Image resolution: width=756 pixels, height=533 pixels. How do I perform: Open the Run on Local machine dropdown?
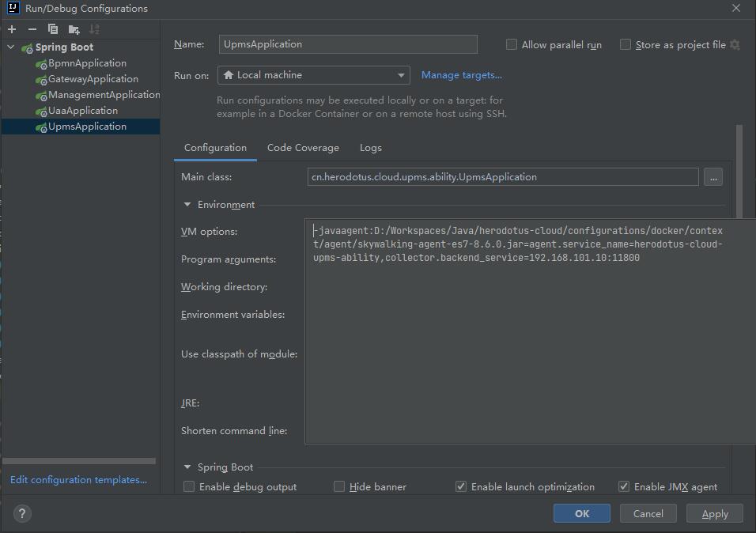pos(314,75)
